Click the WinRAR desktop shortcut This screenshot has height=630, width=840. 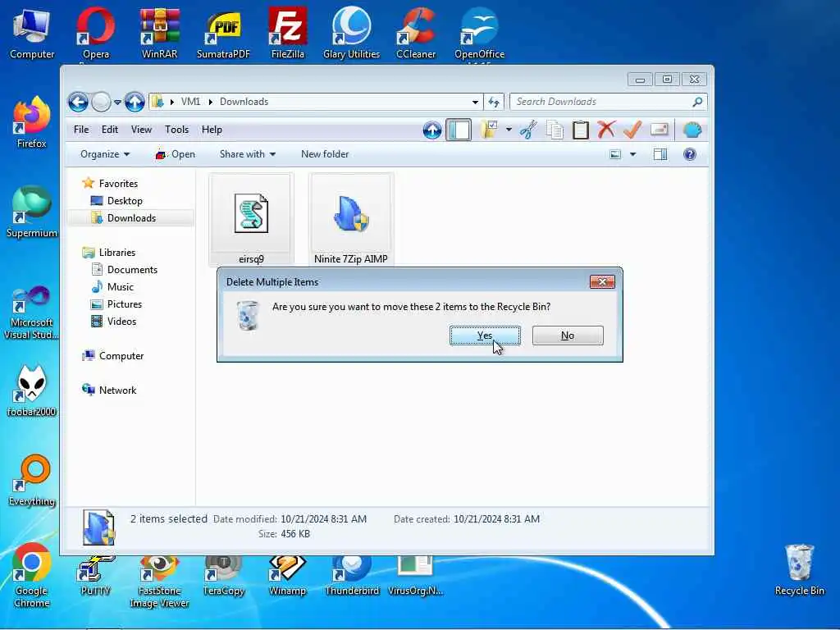[160, 33]
